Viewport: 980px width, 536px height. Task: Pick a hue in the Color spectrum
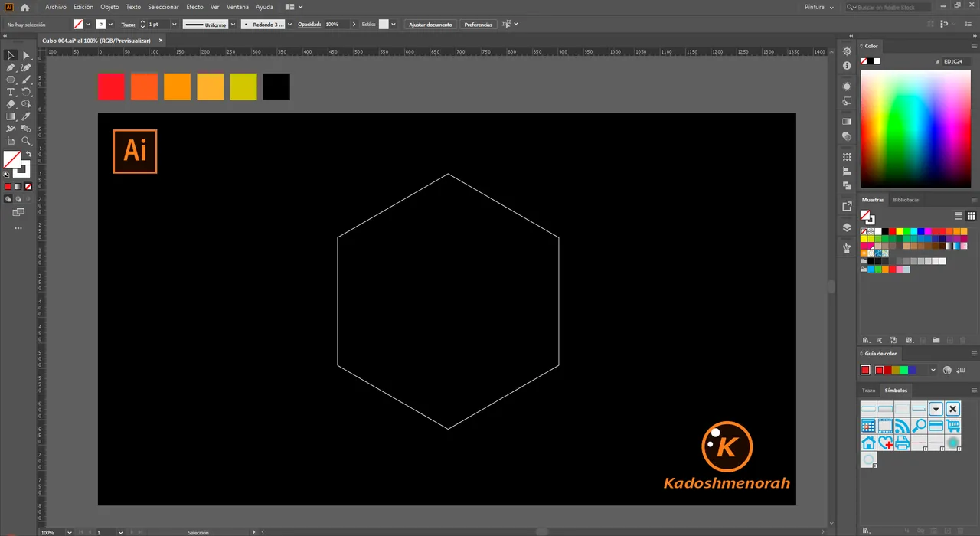pyautogui.click(x=916, y=129)
